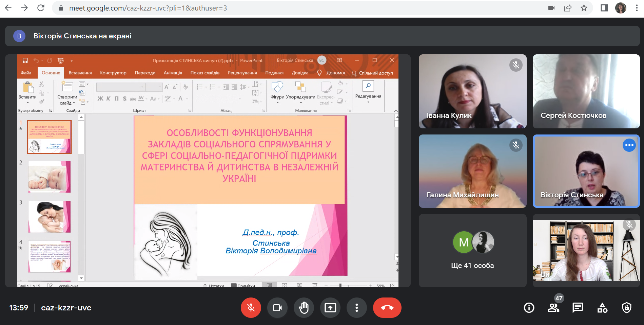Open the Chrome three-dot menu
644x325 pixels.
637,8
